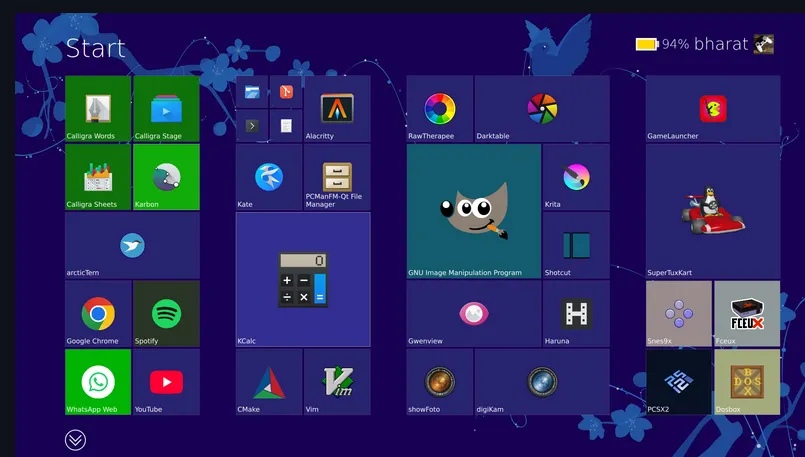The width and height of the screenshot is (805, 457).
Task: Launch Calligra Stage tile
Action: point(166,108)
